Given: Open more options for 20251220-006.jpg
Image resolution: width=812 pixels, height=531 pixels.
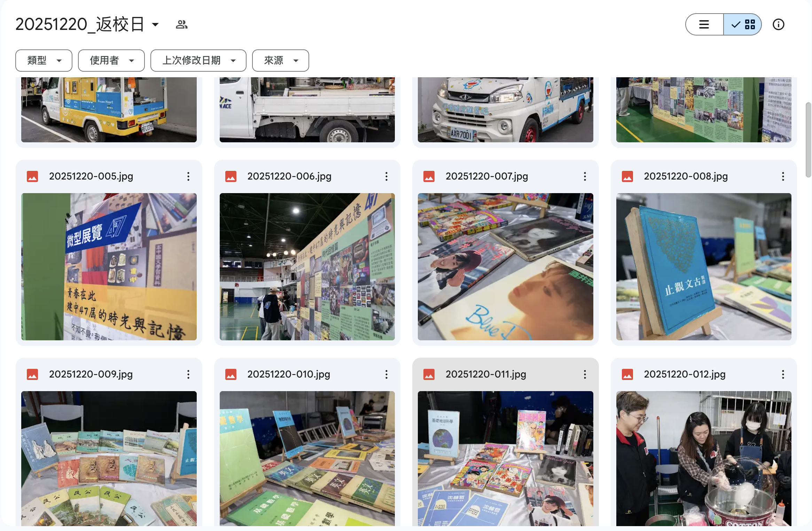Looking at the screenshot, I should click(x=387, y=176).
